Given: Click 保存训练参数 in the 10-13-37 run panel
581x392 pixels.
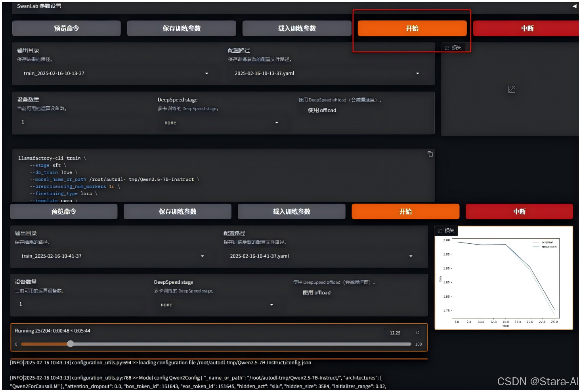Looking at the screenshot, I should click(182, 29).
